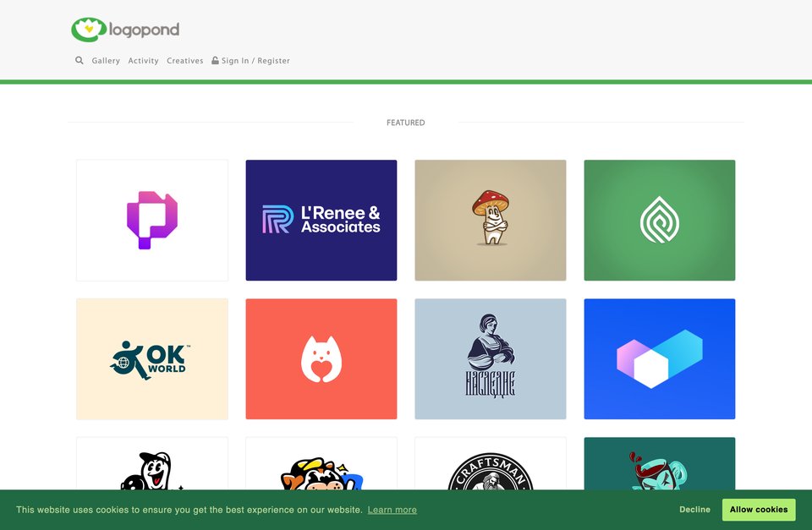Open the cartoon tiger logo

pos(321,464)
